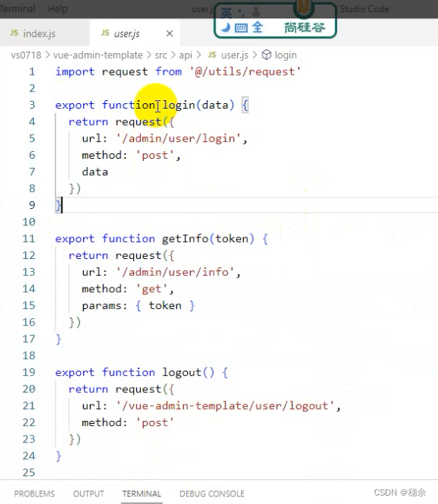Open the DEBUG CONSOLE panel tab
This screenshot has height=504, width=438.
pos(212,493)
